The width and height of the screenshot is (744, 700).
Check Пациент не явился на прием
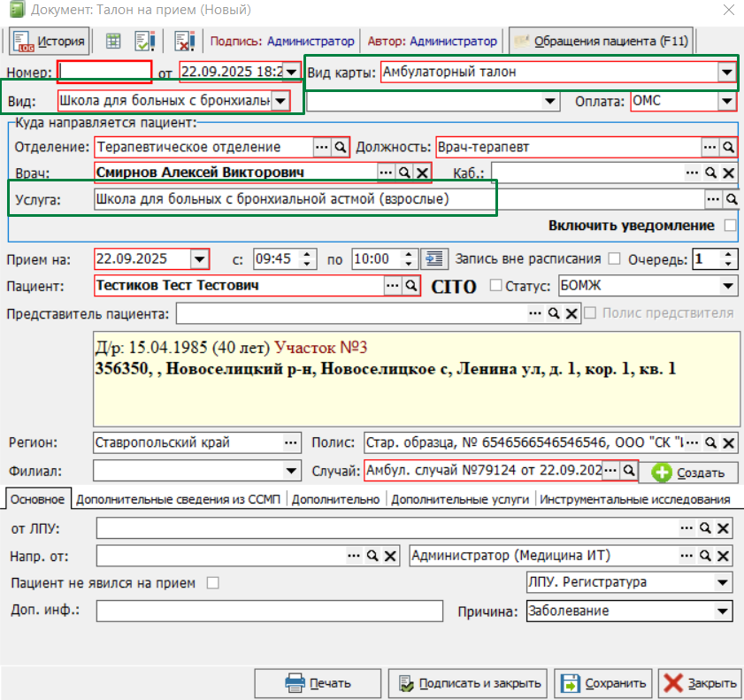coord(213,583)
